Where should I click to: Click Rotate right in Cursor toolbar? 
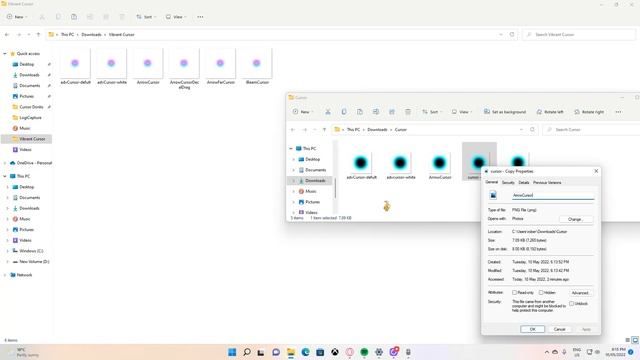click(589, 112)
